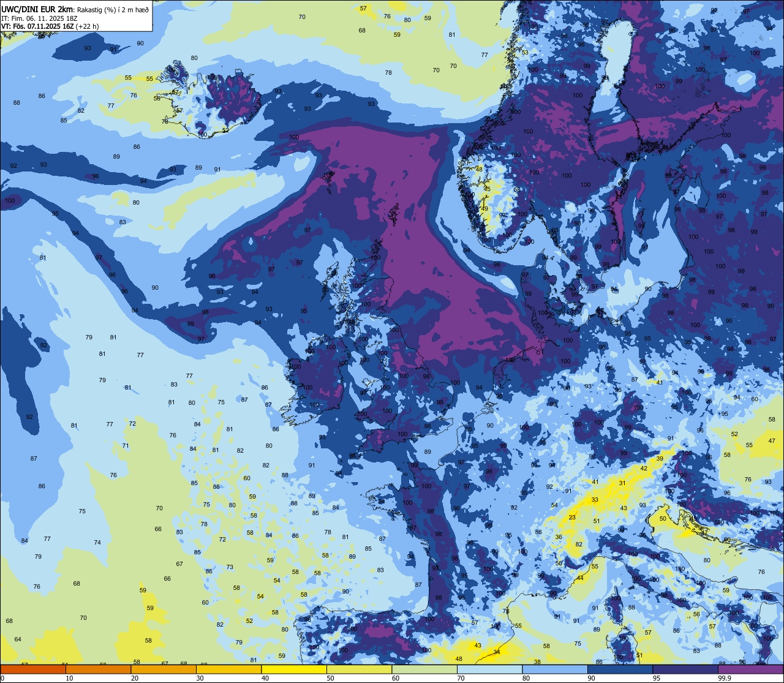Click the initial time line 'IT: Fim. 06. 11. 2025 18Z'

tap(38, 18)
